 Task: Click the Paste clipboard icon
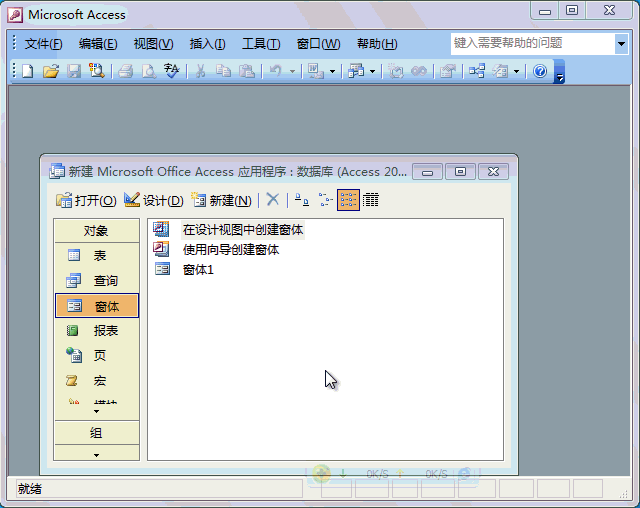247,71
